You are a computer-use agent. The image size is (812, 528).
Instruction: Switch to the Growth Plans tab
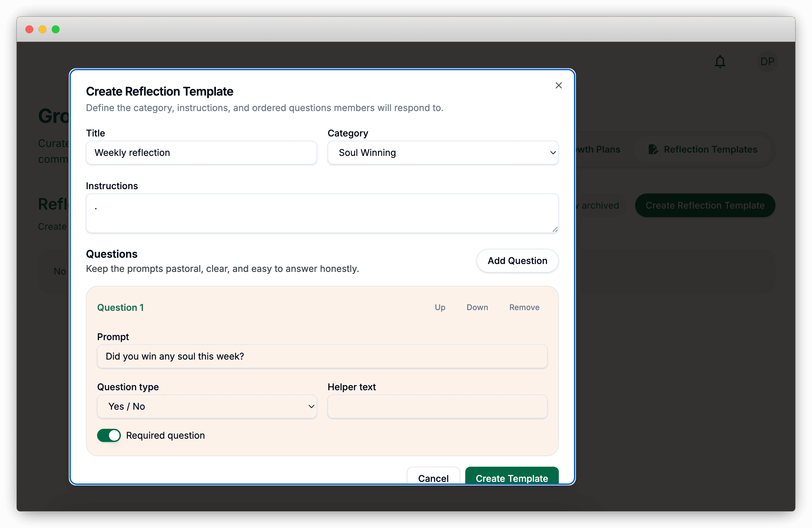click(598, 149)
